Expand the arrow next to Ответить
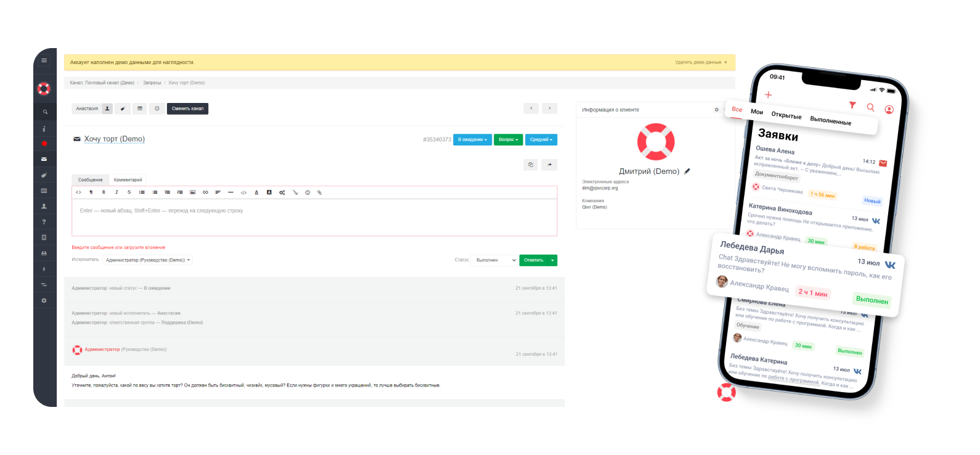The width and height of the screenshot is (980, 455). pyautogui.click(x=553, y=260)
